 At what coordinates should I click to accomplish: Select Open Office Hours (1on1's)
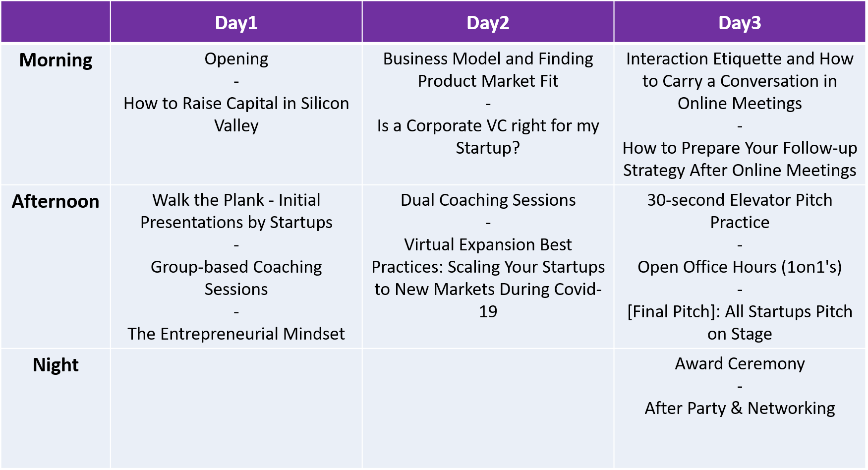pyautogui.click(x=740, y=267)
